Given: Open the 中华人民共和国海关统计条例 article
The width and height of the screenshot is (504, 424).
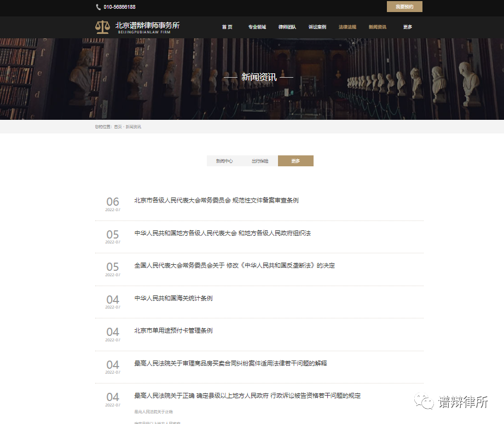Looking at the screenshot, I should click(x=173, y=298).
